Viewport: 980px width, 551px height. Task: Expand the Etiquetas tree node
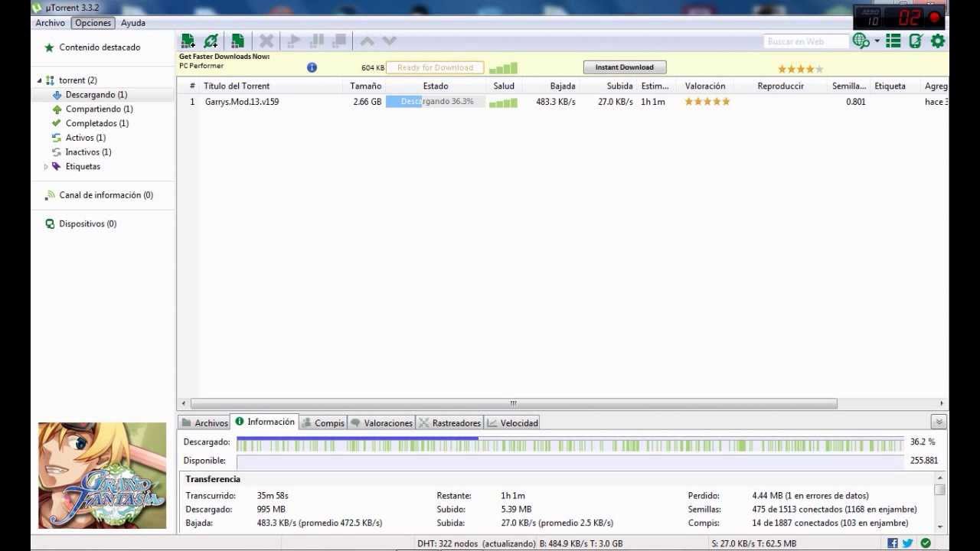46,167
